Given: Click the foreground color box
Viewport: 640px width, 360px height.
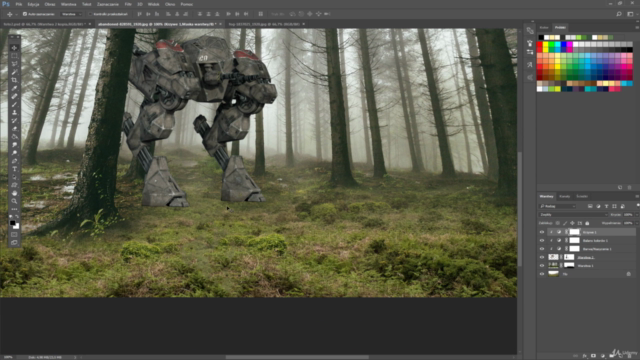Looking at the screenshot, I should tap(13, 222).
